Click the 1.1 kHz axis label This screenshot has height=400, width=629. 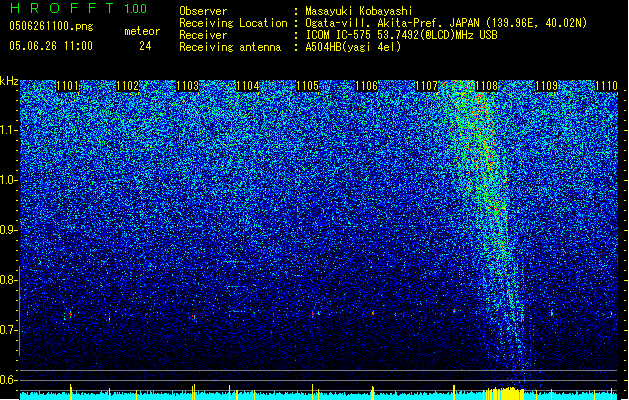click(x=8, y=130)
